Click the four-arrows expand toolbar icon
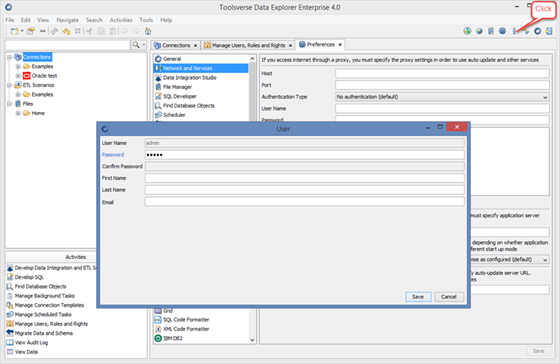 [77, 31]
